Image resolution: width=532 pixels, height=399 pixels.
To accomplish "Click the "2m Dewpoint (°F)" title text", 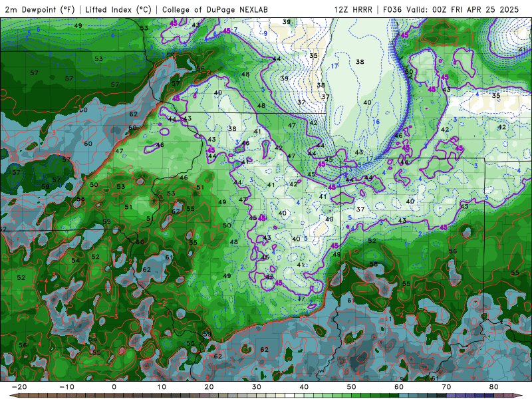I will click(40, 9).
